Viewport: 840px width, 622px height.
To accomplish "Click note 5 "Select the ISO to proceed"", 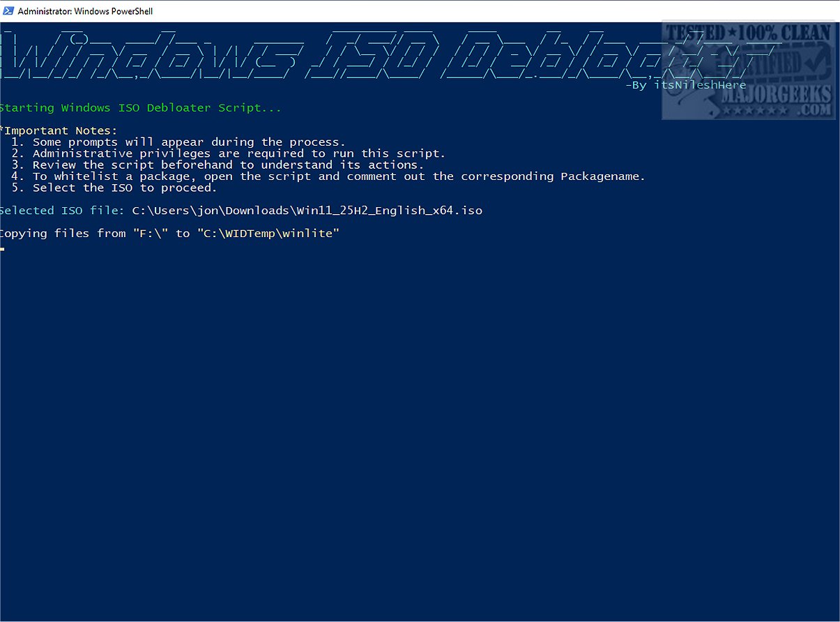I will pyautogui.click(x=114, y=188).
